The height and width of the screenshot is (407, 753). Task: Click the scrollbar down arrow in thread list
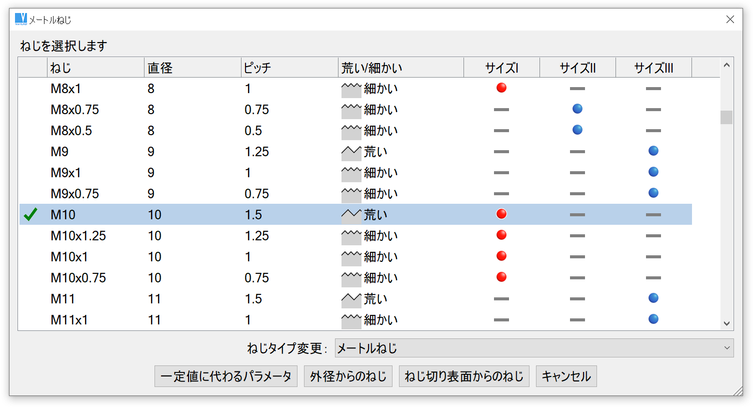coord(727,322)
